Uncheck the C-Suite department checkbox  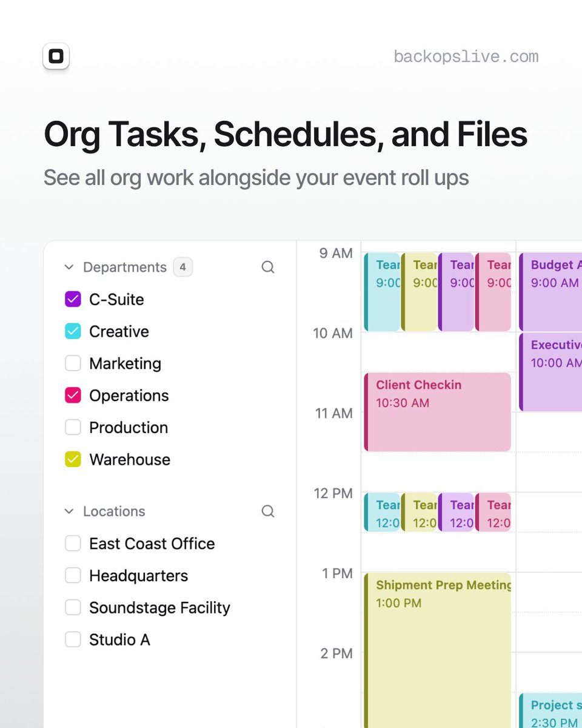pos(73,299)
